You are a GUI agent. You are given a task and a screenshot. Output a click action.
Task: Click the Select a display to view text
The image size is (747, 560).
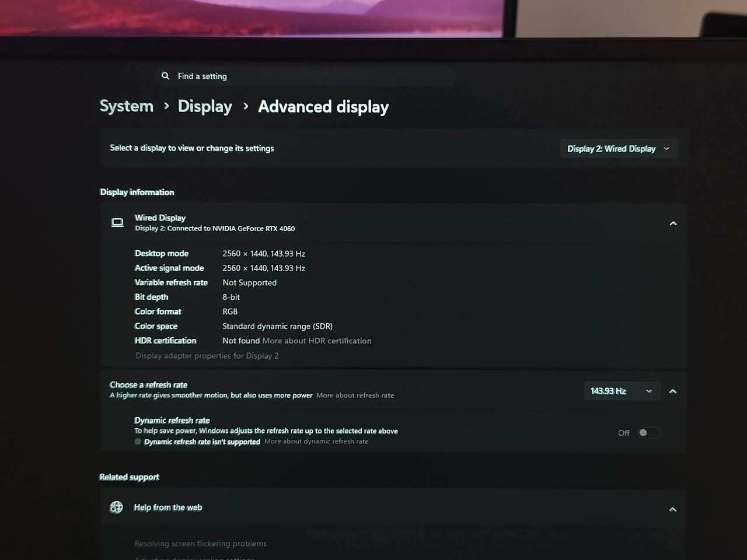(x=192, y=148)
